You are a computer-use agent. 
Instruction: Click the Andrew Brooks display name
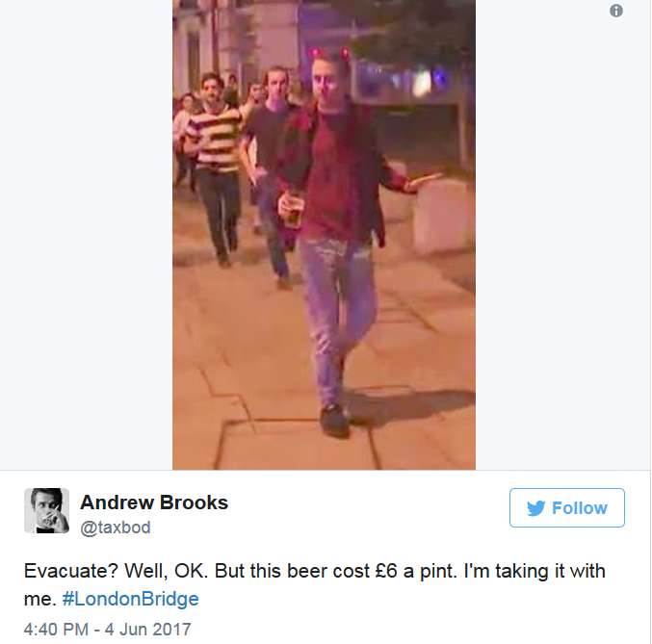(154, 502)
